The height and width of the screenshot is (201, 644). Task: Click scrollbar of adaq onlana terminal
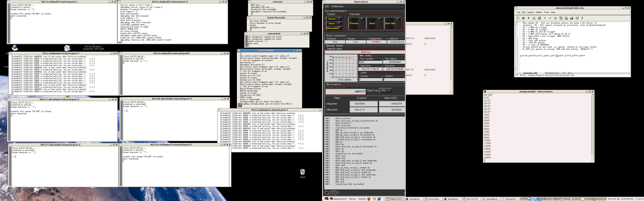click(592, 127)
